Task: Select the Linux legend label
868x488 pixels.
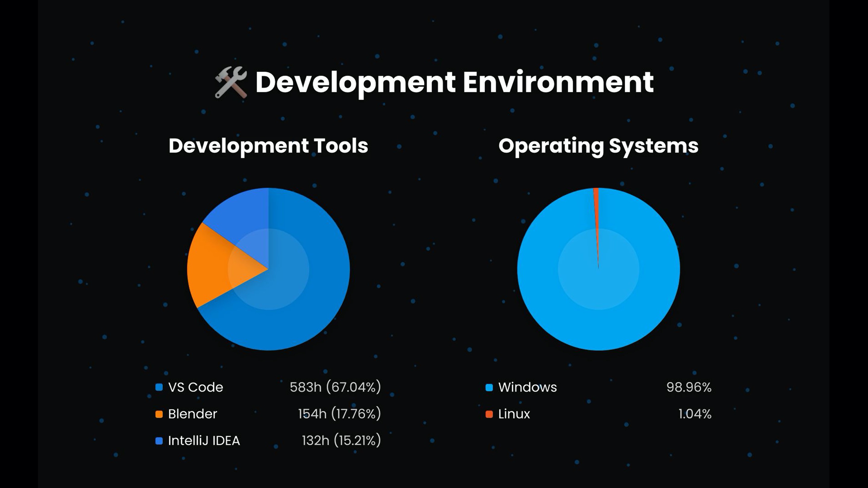Action: coord(514,414)
